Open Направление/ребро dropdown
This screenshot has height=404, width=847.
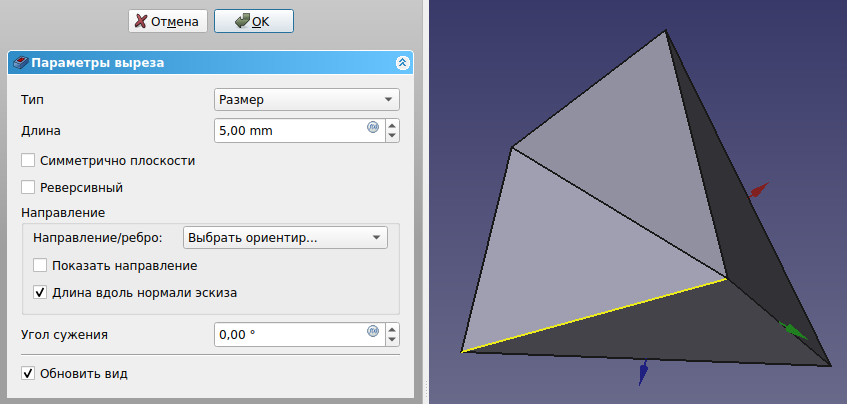tap(285, 238)
